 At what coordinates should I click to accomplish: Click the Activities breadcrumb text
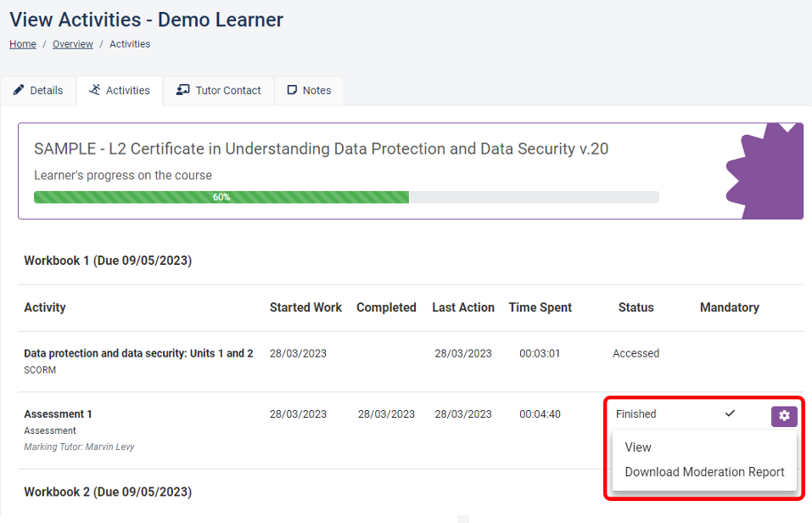[130, 44]
